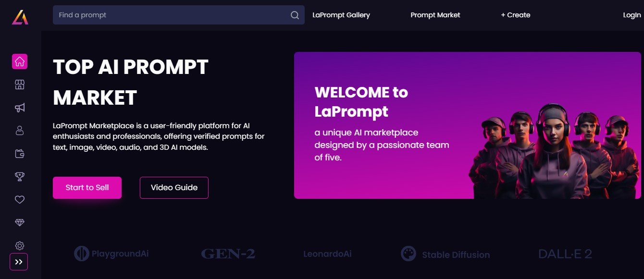644x279 pixels.
Task: Open the user profile sidebar icon
Action: (20, 131)
